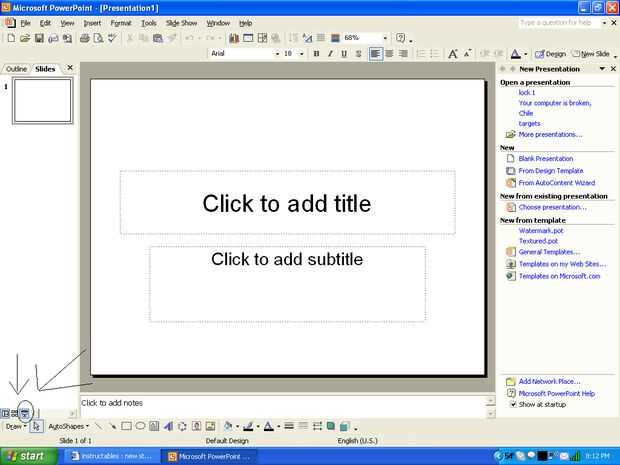Toggle Show at startup checkbox
620x465 pixels.
click(x=513, y=405)
